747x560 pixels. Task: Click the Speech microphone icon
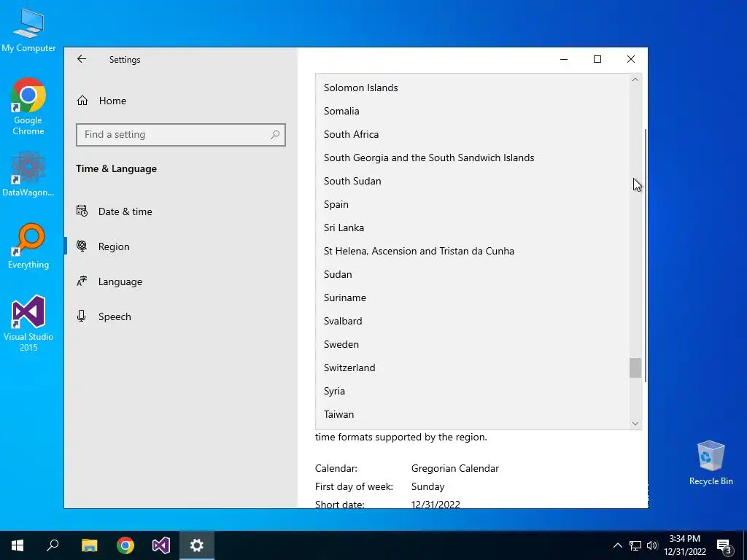pos(82,316)
